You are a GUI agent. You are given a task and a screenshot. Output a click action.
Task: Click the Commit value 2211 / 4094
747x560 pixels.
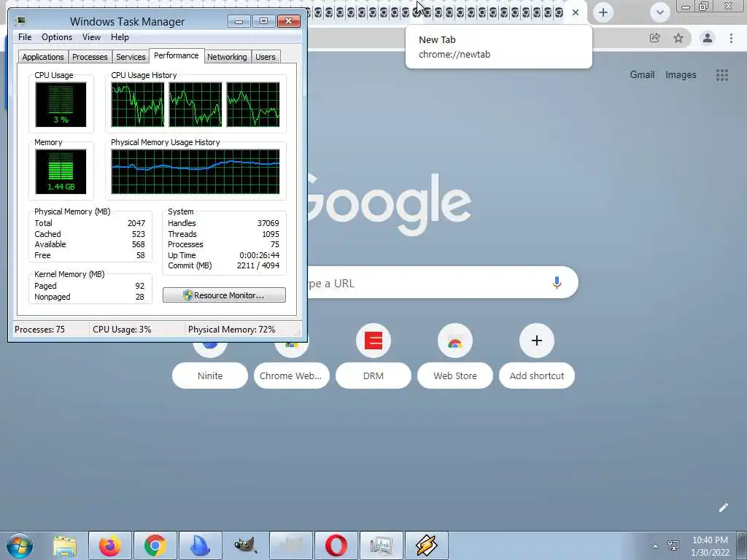pyautogui.click(x=258, y=265)
